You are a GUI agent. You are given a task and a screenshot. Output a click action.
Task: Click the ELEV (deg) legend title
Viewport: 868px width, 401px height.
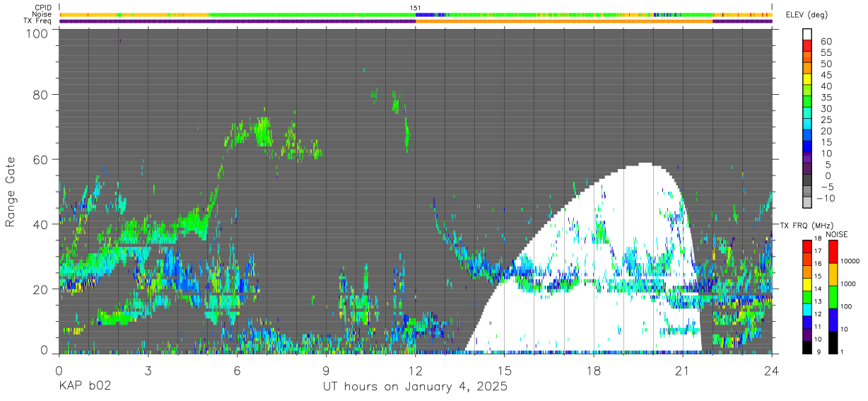click(x=807, y=14)
